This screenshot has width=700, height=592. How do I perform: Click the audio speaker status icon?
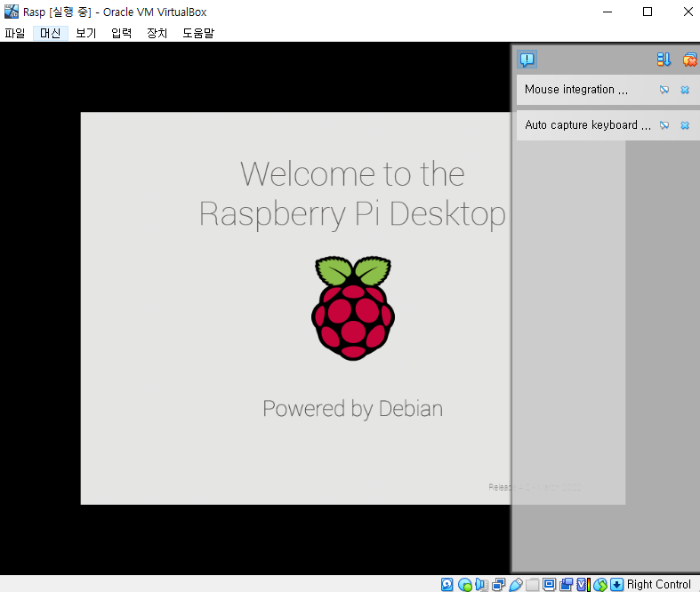click(481, 584)
